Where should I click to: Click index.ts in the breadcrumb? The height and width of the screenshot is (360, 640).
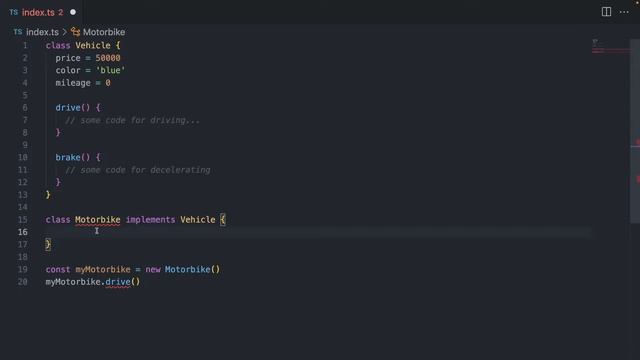[42, 32]
